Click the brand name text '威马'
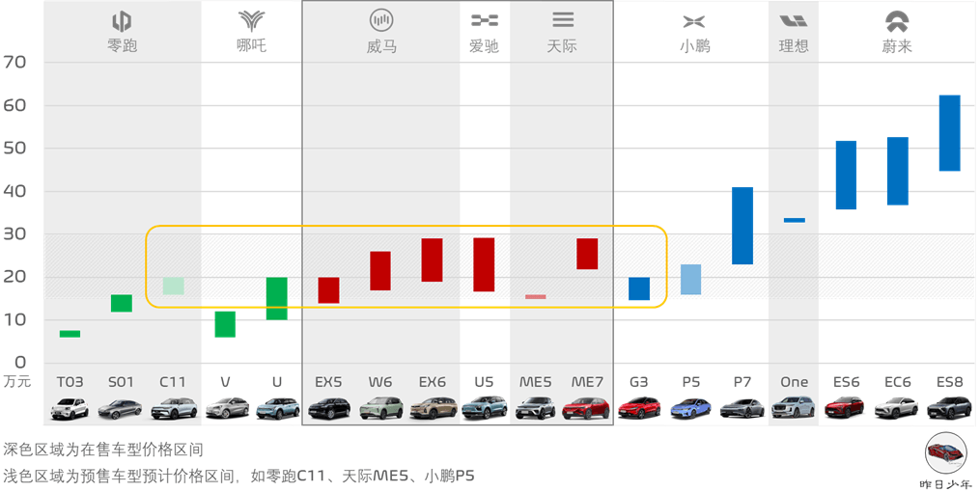This screenshot has height=492, width=980. click(x=381, y=47)
